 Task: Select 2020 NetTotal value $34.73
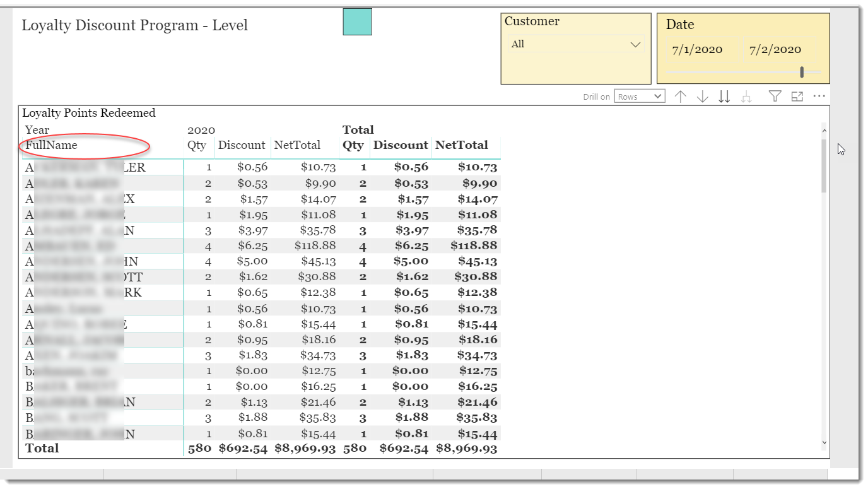coord(318,355)
